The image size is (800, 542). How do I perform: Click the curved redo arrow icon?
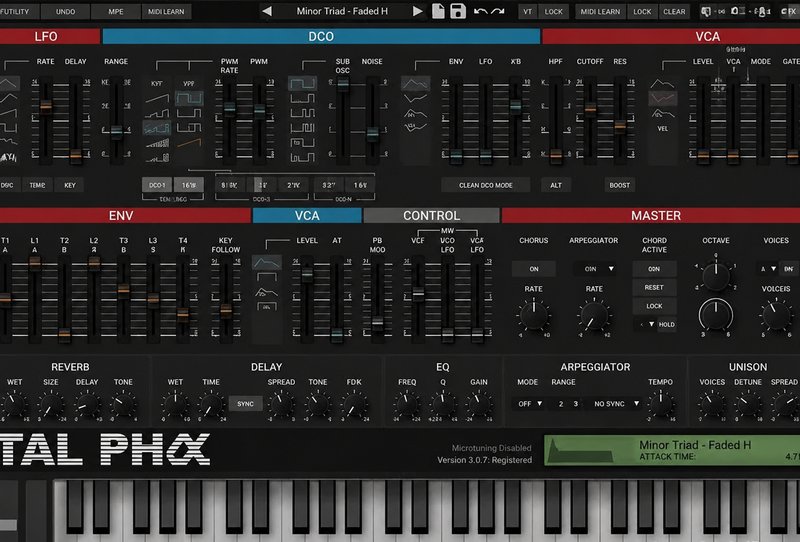pyautogui.click(x=497, y=11)
